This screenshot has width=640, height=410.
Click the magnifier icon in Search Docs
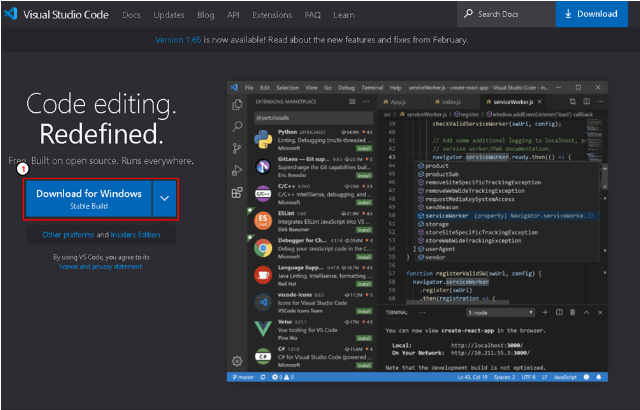coord(468,13)
